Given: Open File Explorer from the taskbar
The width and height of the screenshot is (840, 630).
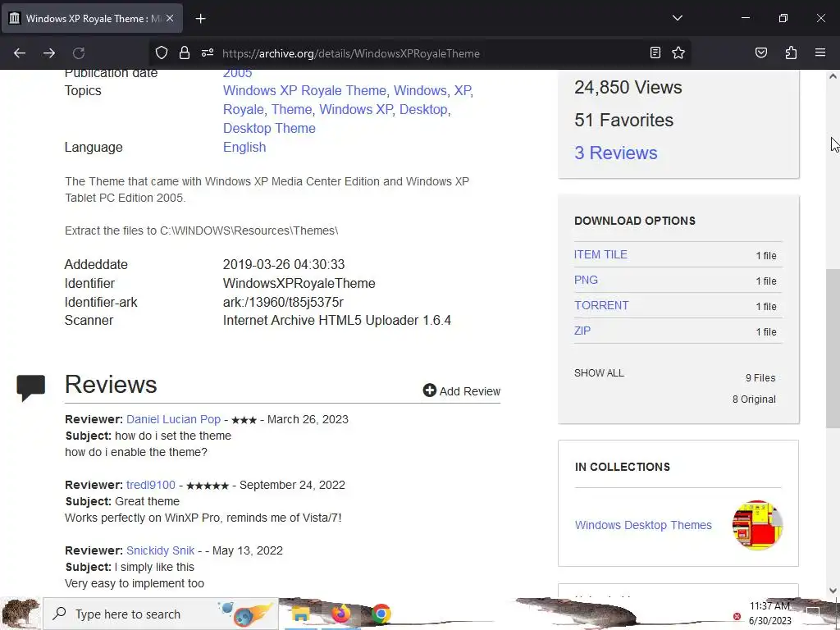Looking at the screenshot, I should 300,614.
